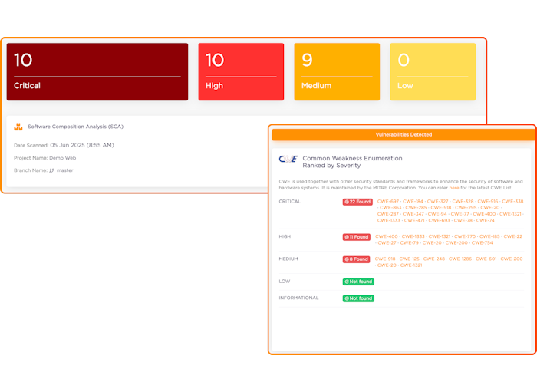
Task: Click the date '05 Jun 2025 (8:55 AM)'
Action: (82, 145)
